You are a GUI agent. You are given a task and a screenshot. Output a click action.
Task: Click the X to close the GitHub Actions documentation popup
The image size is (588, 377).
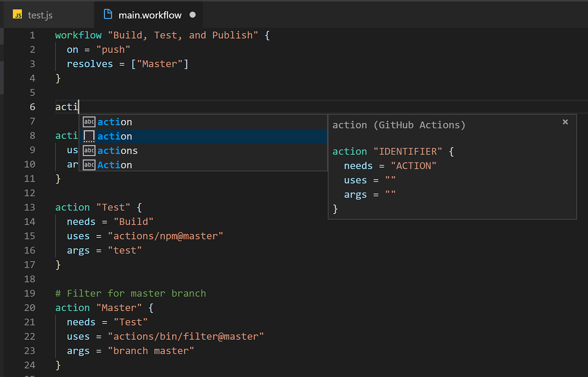(565, 122)
